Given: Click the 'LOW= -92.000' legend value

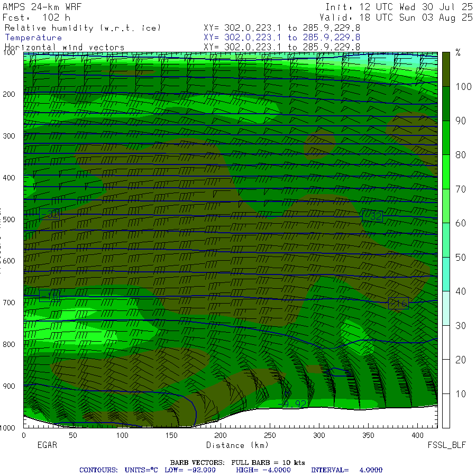Looking at the screenshot, I should (190, 470).
